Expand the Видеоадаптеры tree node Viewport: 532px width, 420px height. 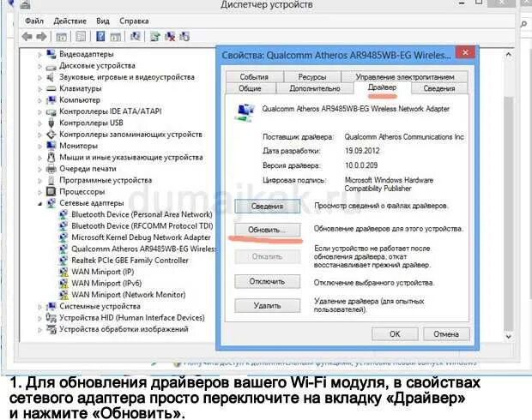coord(39,55)
